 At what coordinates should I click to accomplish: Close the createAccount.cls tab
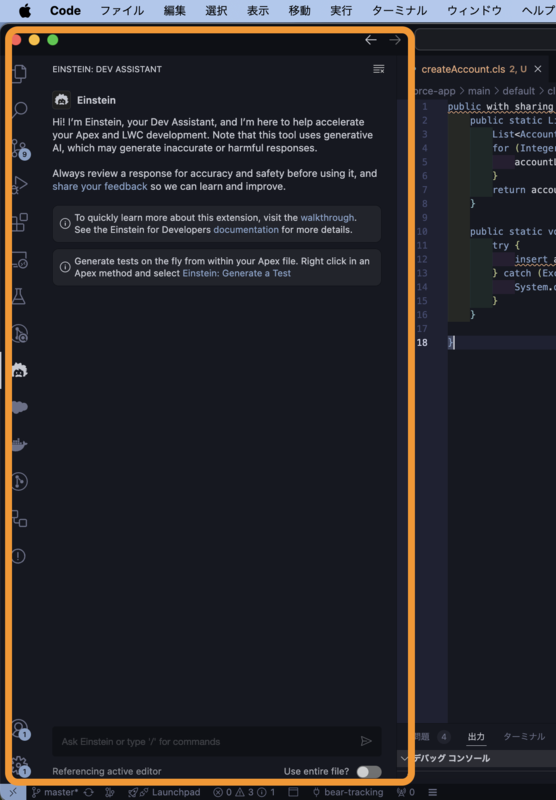click(538, 69)
